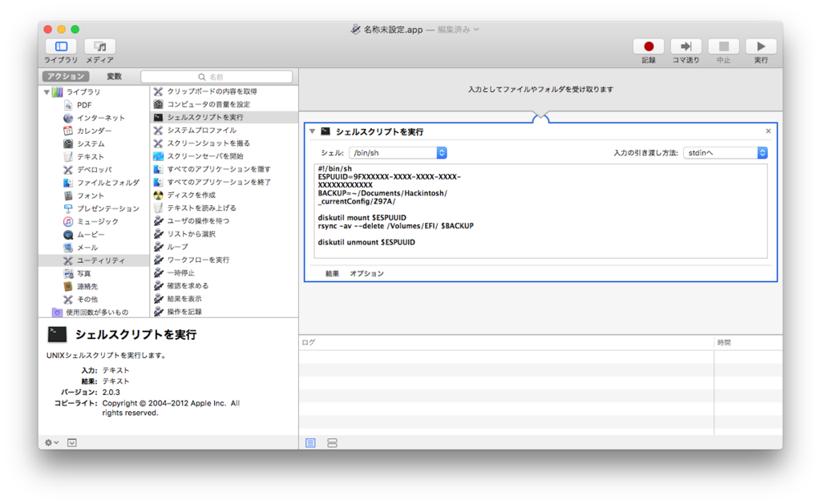Toggle the ライブラリ library toolbar button
Screen dimensions: 821x504
[61, 46]
